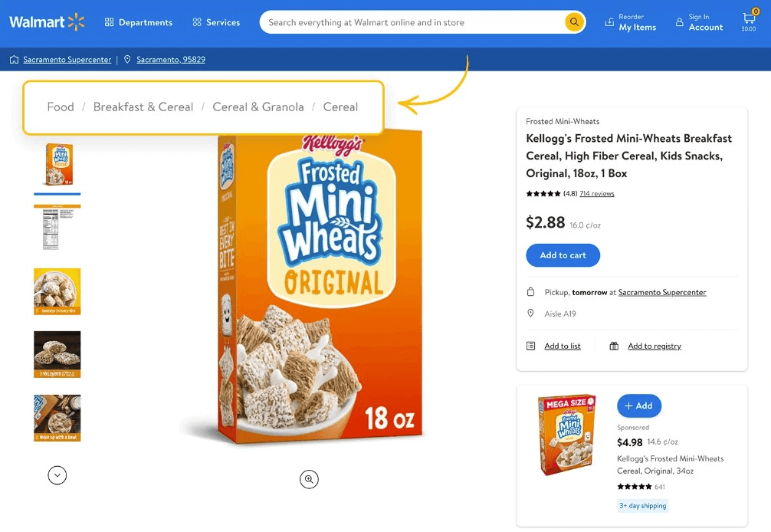The image size is (771, 532).
Task: Click the Add to cart button
Action: tap(563, 255)
